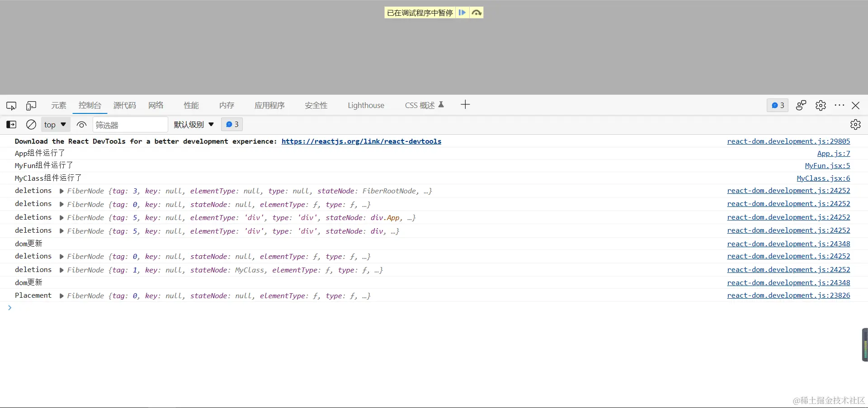Resume script execution in the paused banner
The height and width of the screenshot is (408, 868).
coord(462,13)
